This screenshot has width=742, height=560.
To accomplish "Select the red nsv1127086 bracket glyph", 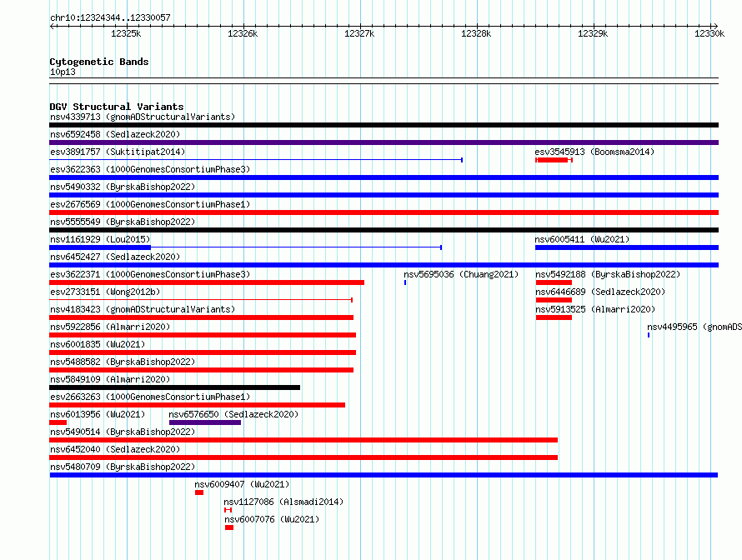I will (x=228, y=510).
